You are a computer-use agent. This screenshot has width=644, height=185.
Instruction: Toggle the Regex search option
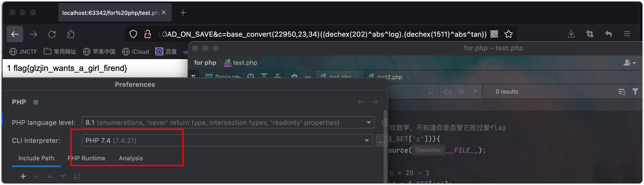[x=474, y=92]
